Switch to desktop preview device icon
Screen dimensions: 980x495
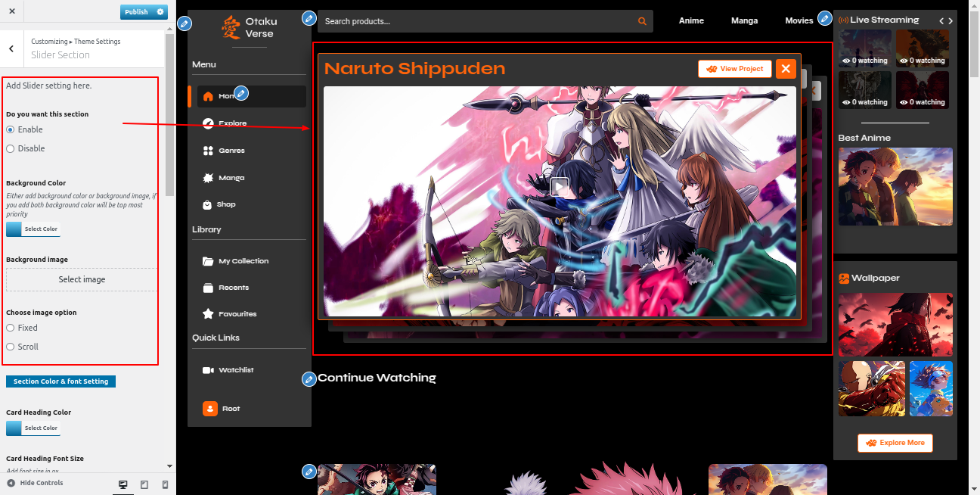(123, 484)
